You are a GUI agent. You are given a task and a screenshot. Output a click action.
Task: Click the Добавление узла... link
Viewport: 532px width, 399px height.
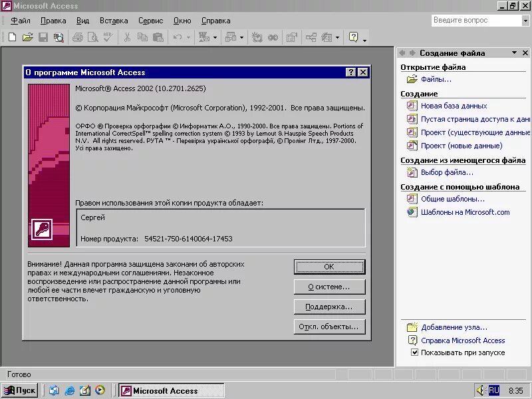click(454, 327)
